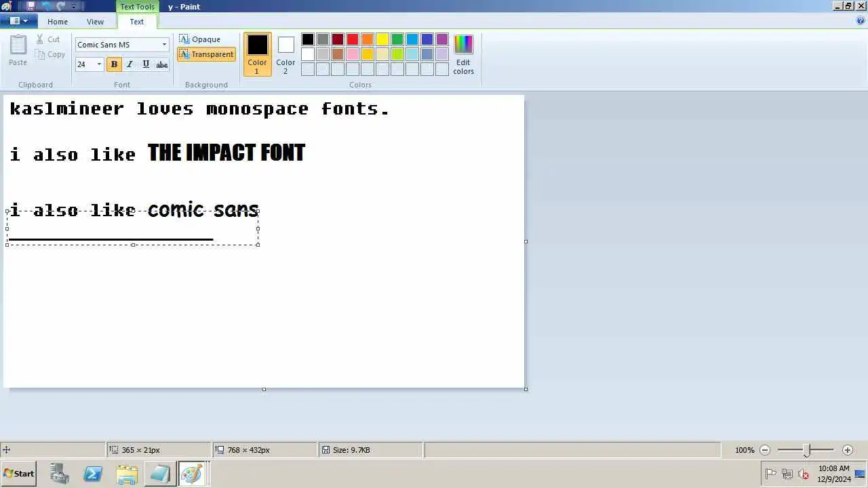This screenshot has height=488, width=868.
Task: Click the Paint taskbar button
Action: [x=191, y=474]
